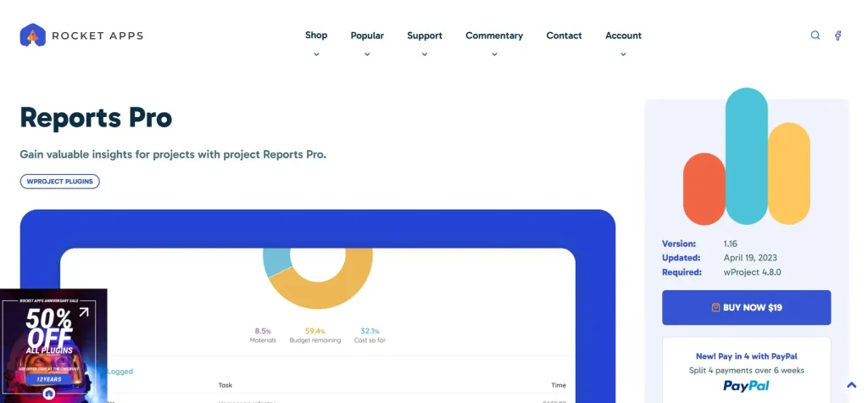
Task: Click the Time column header
Action: pos(559,385)
